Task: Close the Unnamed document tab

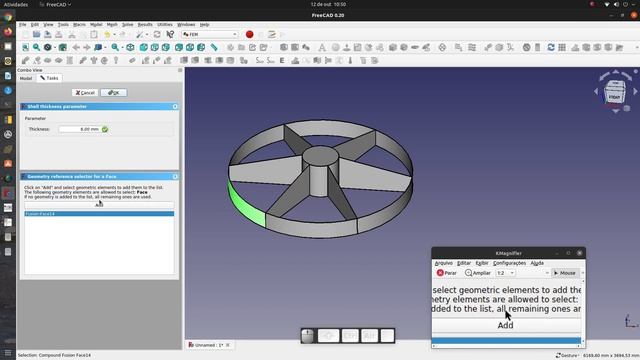Action: 228,345
